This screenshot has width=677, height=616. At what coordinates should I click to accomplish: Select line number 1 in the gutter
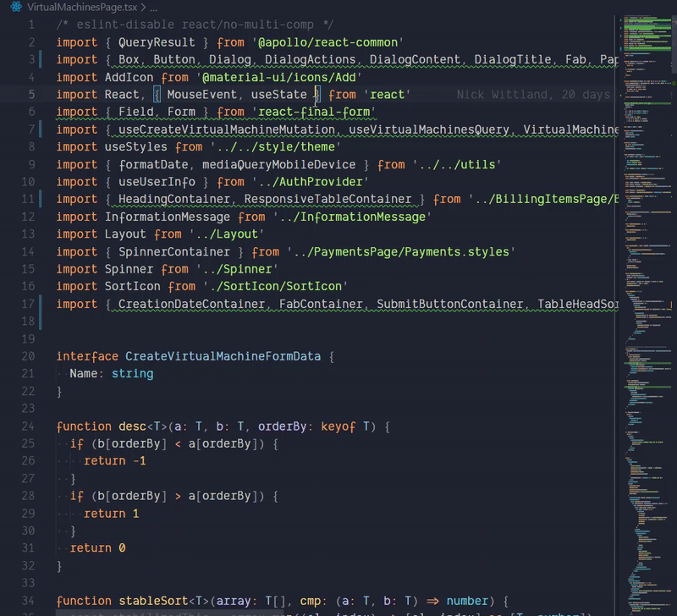(31, 25)
